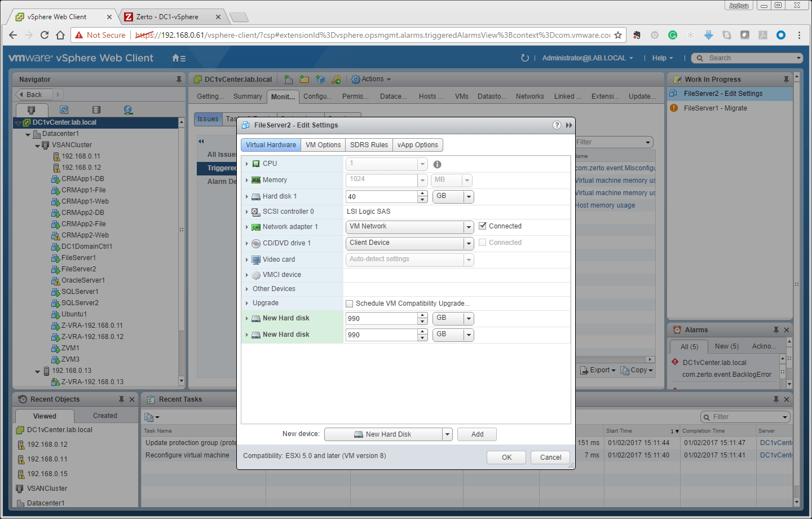Image resolution: width=812 pixels, height=519 pixels.
Task: Expand the SCSI controller 0 section
Action: [x=247, y=210]
